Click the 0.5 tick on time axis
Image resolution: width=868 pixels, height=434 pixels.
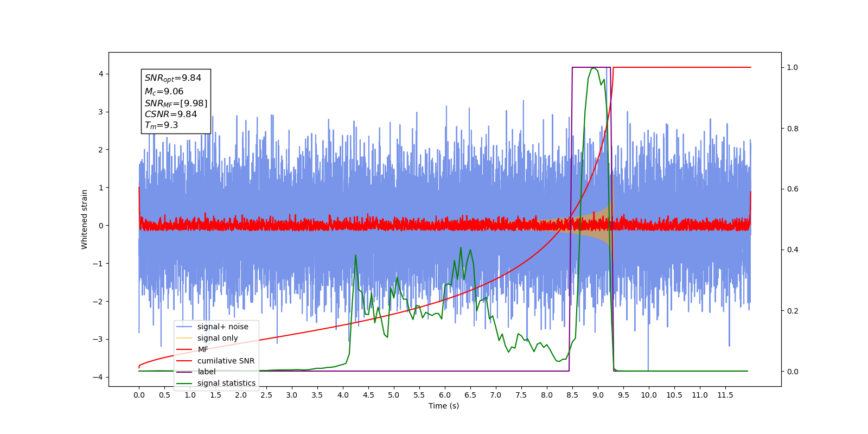click(164, 395)
